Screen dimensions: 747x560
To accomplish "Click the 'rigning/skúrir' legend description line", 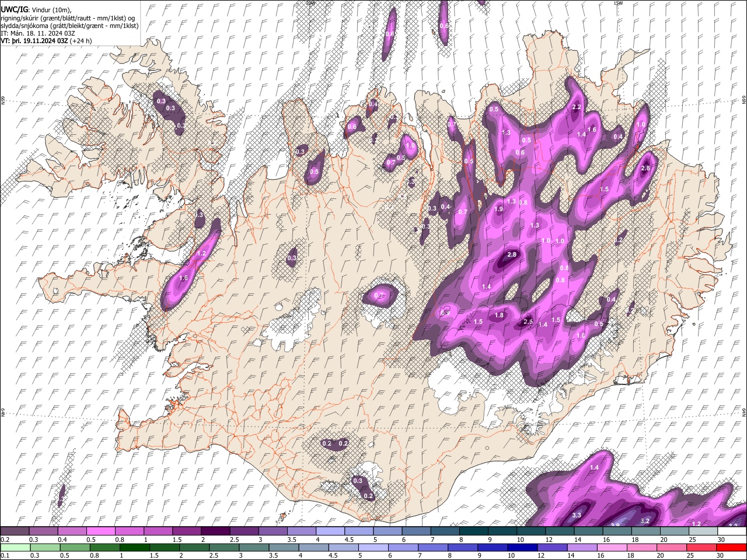I will [68, 18].
